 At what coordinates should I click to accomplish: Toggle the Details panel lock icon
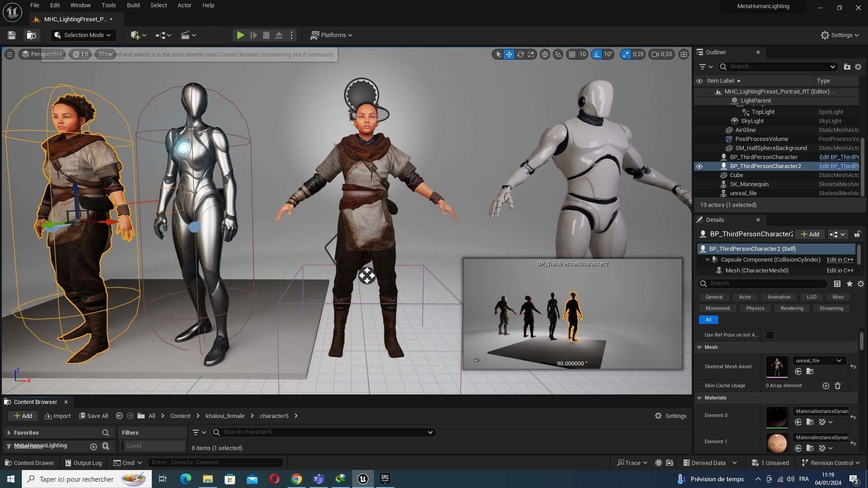coord(857,234)
